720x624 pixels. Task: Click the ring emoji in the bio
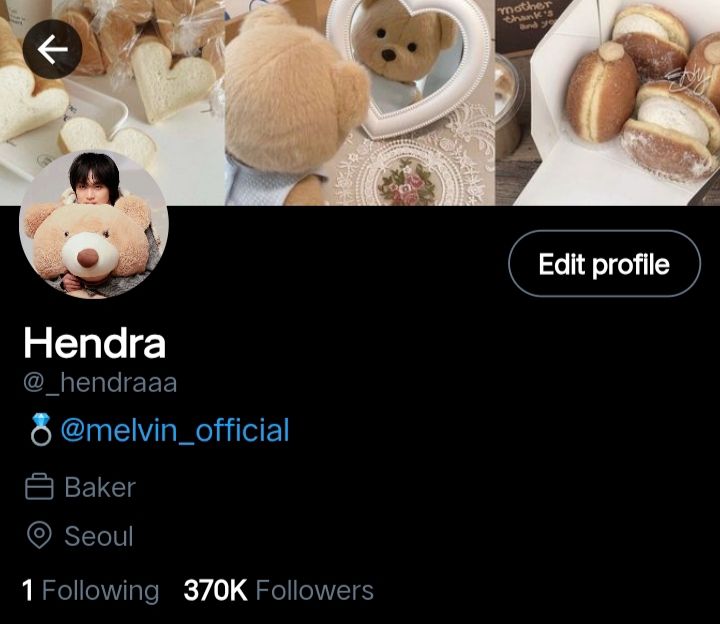click(41, 429)
